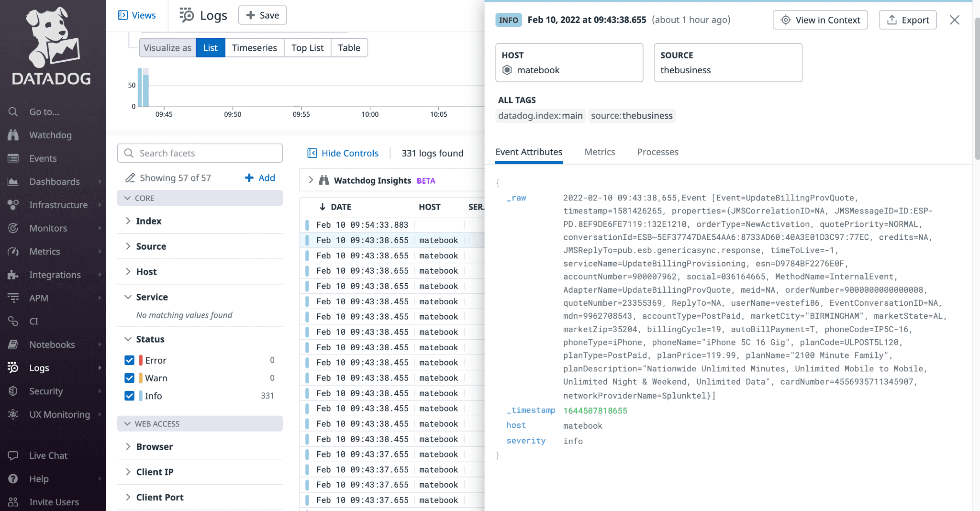980x511 pixels.
Task: Click the Datadog logo in sidebar
Action: click(52, 46)
